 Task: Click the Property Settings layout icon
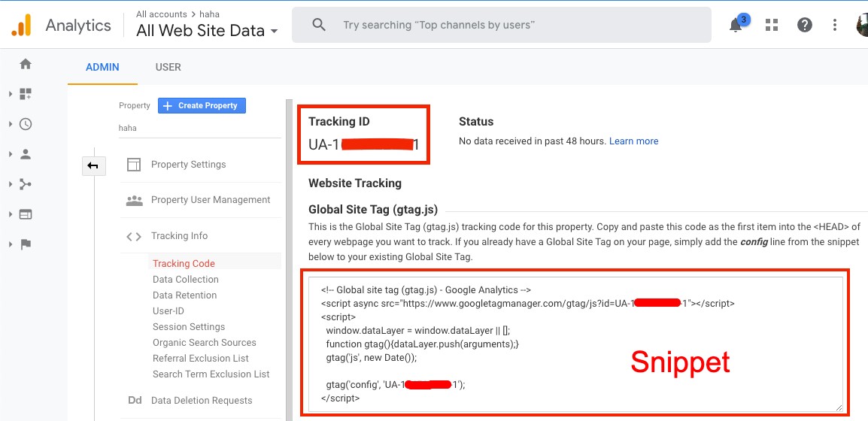click(x=134, y=165)
